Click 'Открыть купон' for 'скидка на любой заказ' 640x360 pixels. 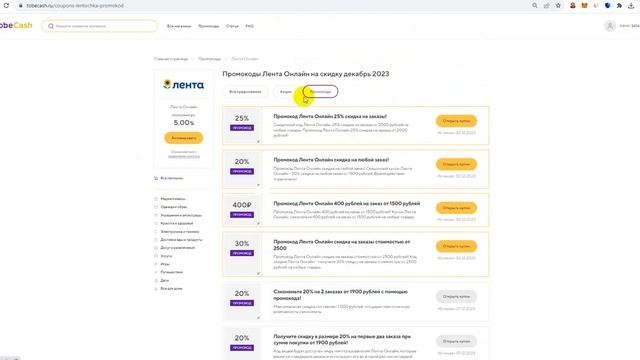click(456, 164)
